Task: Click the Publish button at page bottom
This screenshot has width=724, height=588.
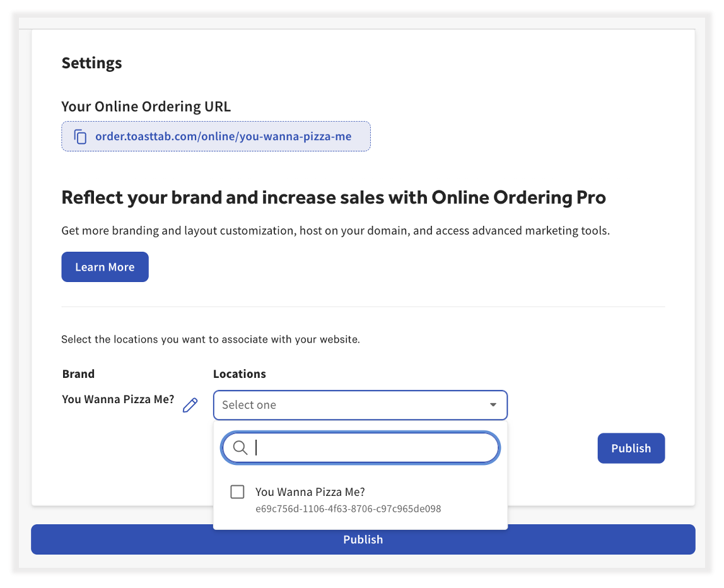Action: 363,539
